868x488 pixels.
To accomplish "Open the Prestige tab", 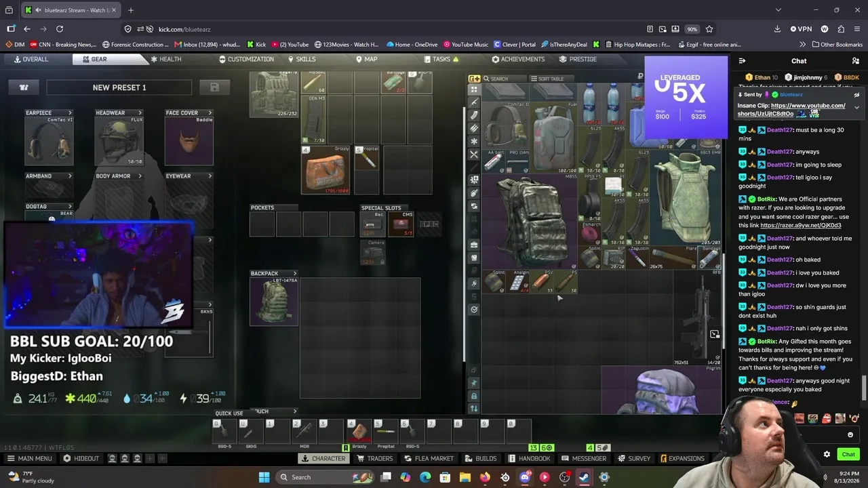I will pos(578,59).
